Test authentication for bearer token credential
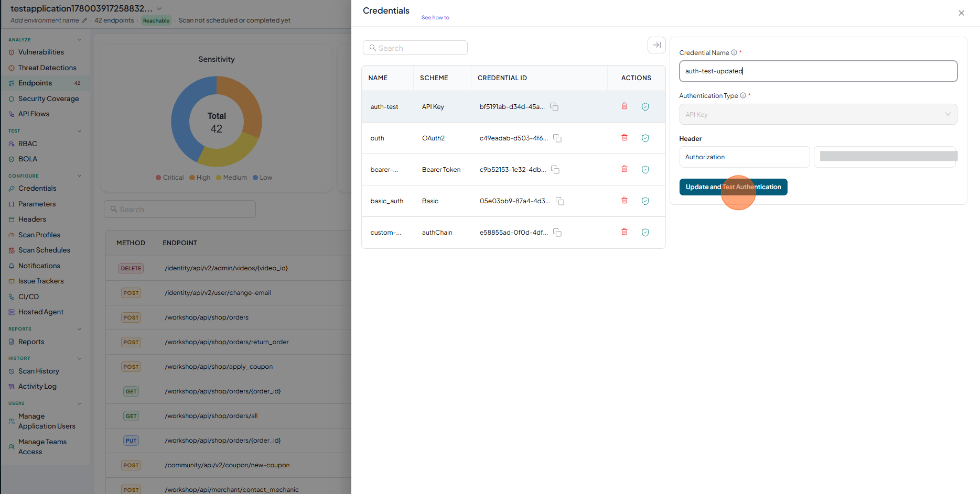 point(645,170)
